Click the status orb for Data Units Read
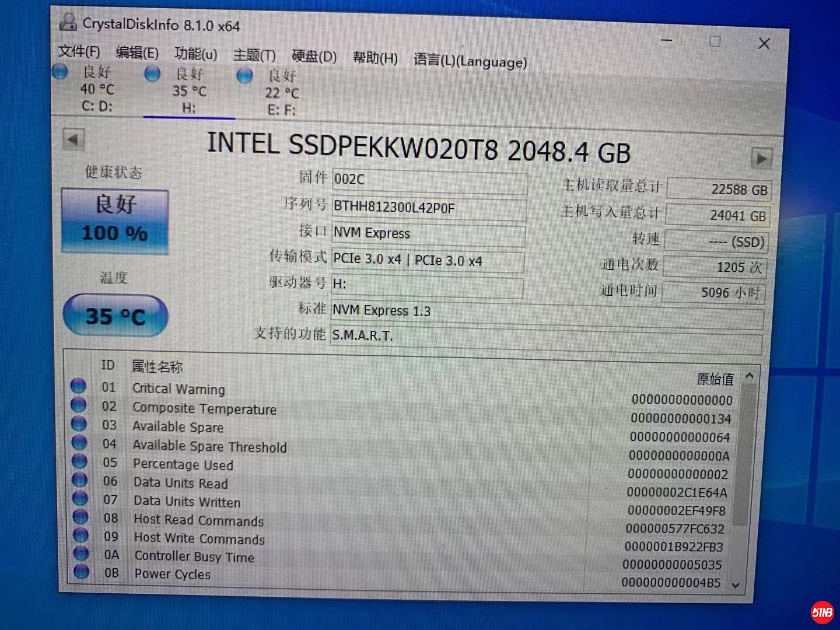Viewport: 840px width, 630px height. click(x=80, y=480)
